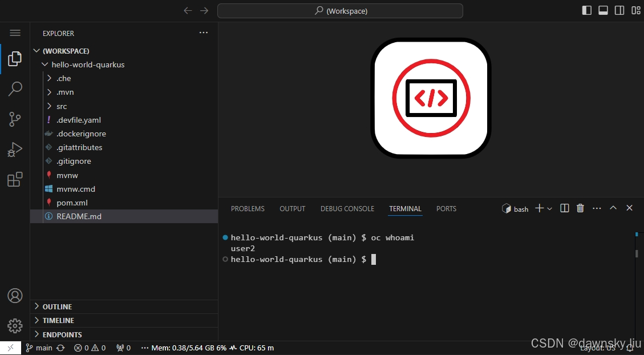
Task: Switch to the OUTPUT tab
Action: pyautogui.click(x=293, y=209)
